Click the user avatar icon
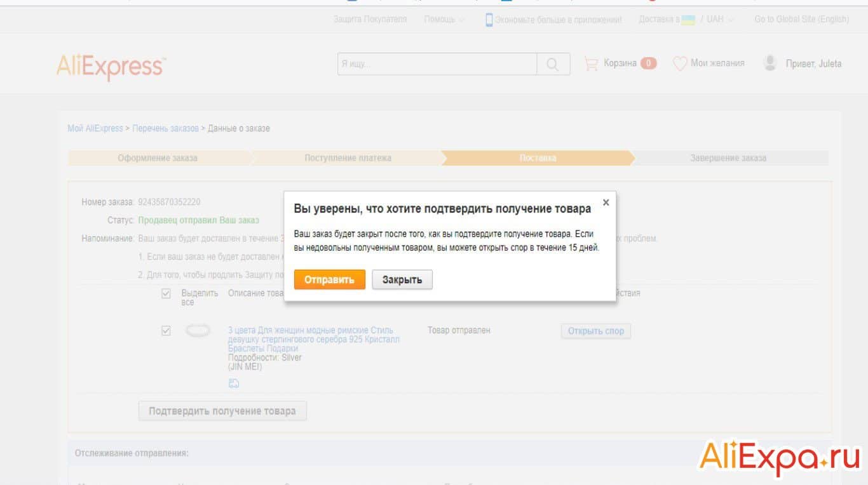868x485 pixels. pos(770,63)
